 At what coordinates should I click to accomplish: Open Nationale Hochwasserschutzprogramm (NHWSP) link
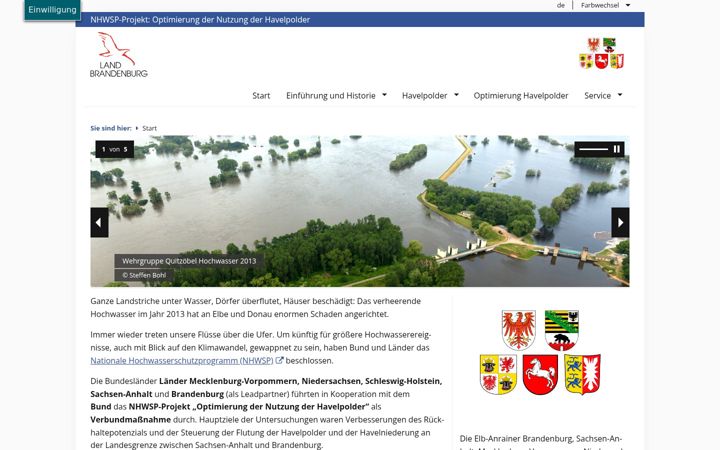coord(182,360)
